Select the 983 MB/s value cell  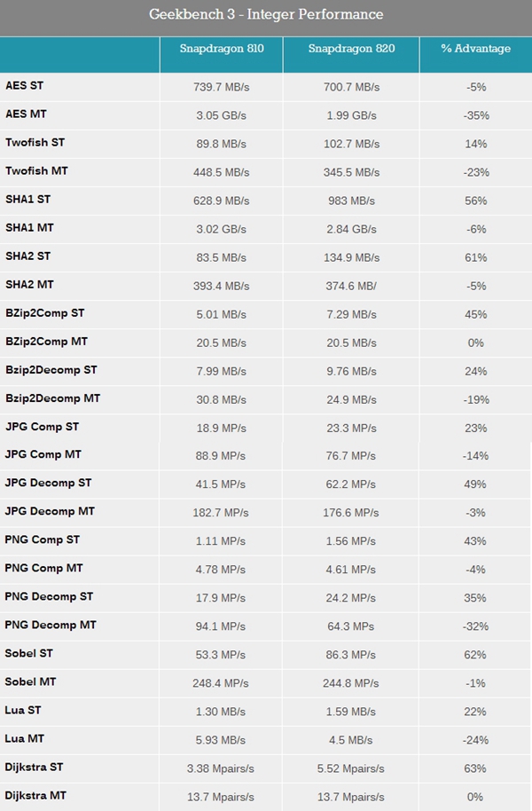350,201
